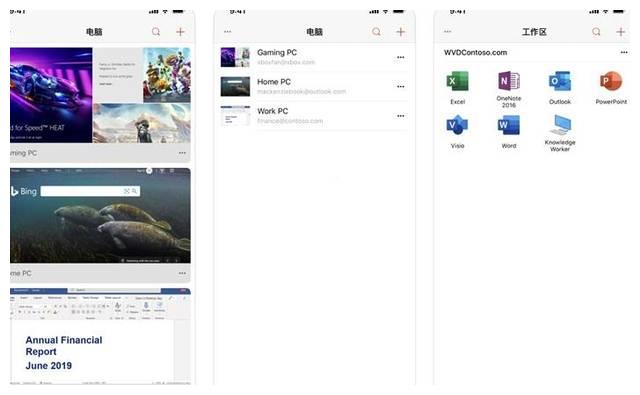
Task: Tap the 工作区 screen title
Action: click(x=534, y=31)
